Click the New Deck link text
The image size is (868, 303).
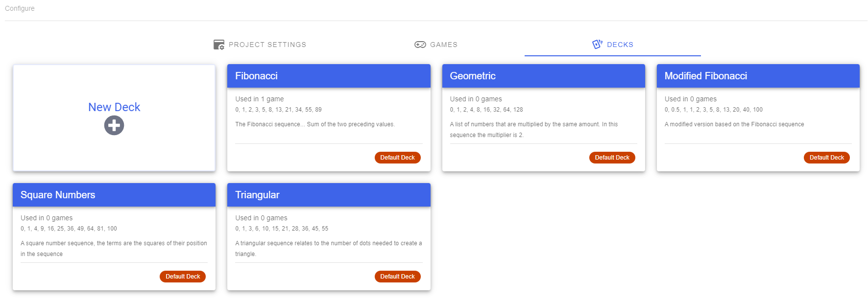click(114, 107)
